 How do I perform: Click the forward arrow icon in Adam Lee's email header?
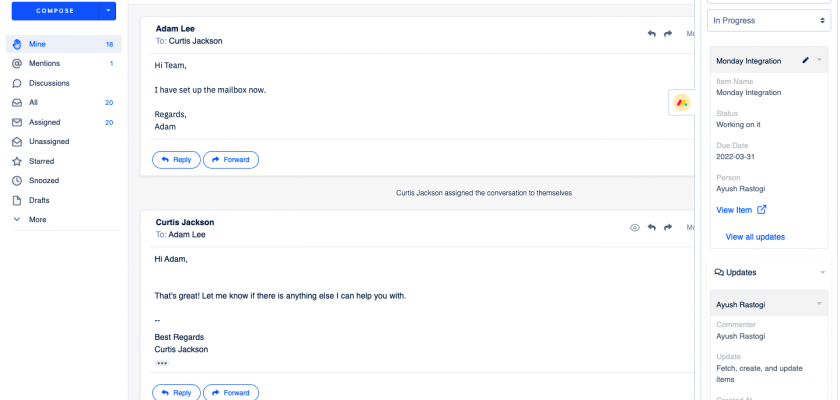tap(668, 34)
